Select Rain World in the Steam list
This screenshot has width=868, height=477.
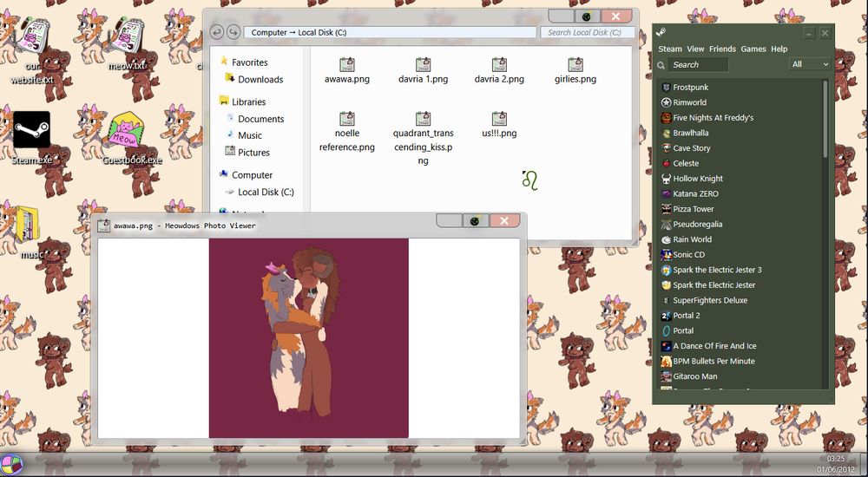pyautogui.click(x=692, y=239)
